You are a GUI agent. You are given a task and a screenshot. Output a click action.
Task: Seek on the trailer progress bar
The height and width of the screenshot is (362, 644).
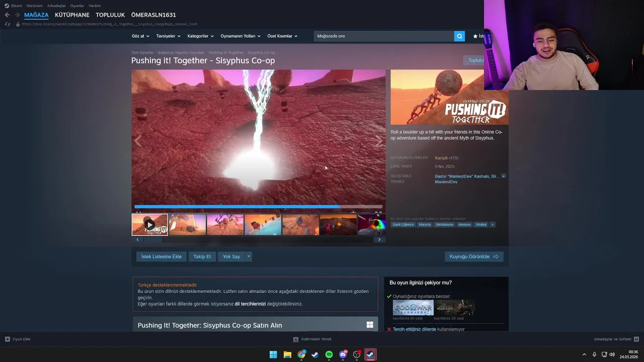pos(258,206)
